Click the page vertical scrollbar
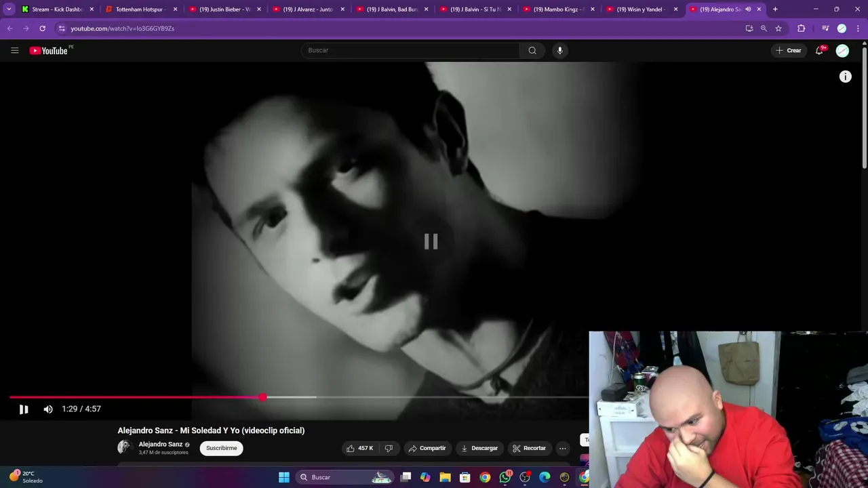 click(864, 107)
